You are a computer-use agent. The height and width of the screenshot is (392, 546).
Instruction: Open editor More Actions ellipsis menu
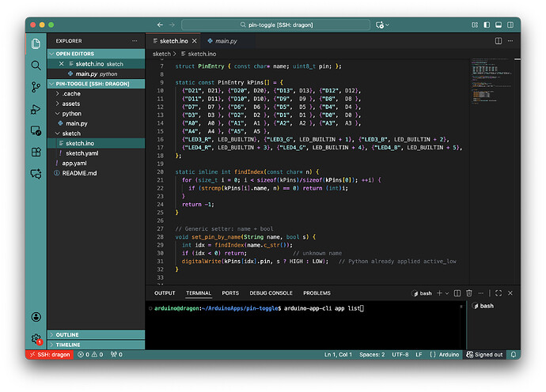(x=510, y=41)
